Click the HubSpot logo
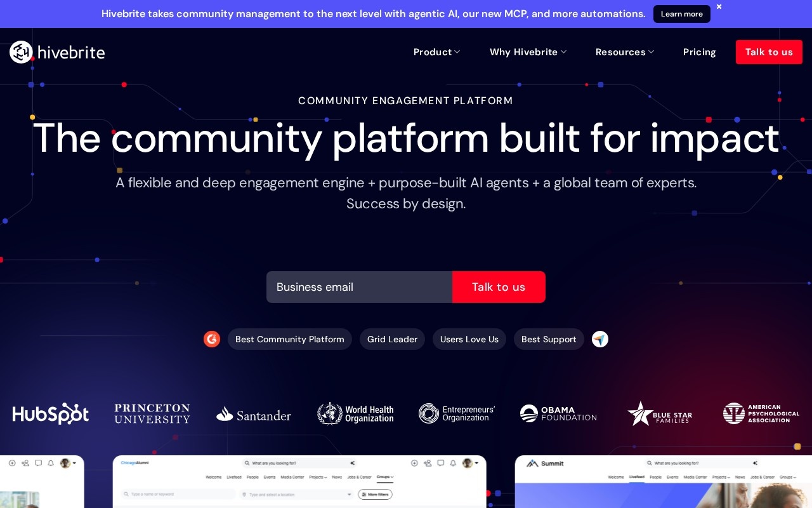The width and height of the screenshot is (812, 508). [x=51, y=413]
